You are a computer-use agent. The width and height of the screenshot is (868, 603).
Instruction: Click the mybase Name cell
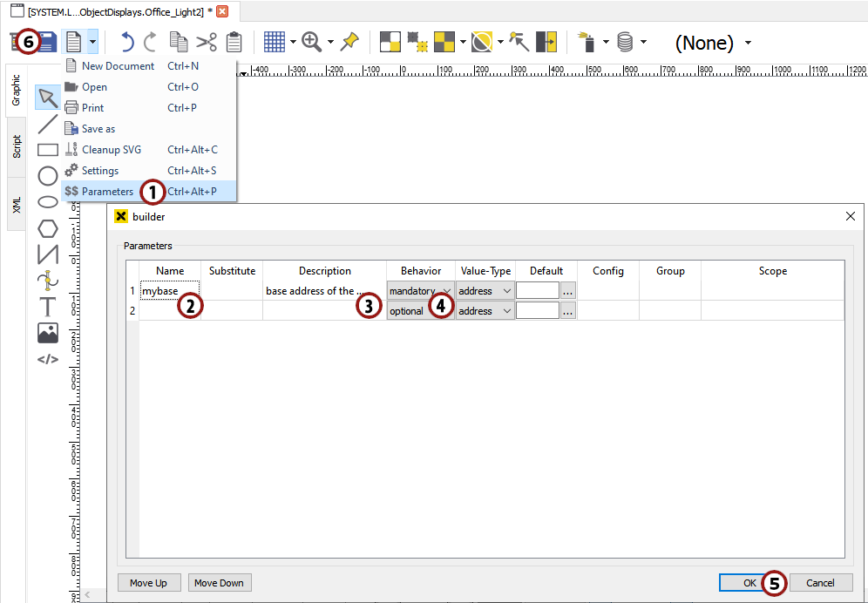(x=170, y=291)
